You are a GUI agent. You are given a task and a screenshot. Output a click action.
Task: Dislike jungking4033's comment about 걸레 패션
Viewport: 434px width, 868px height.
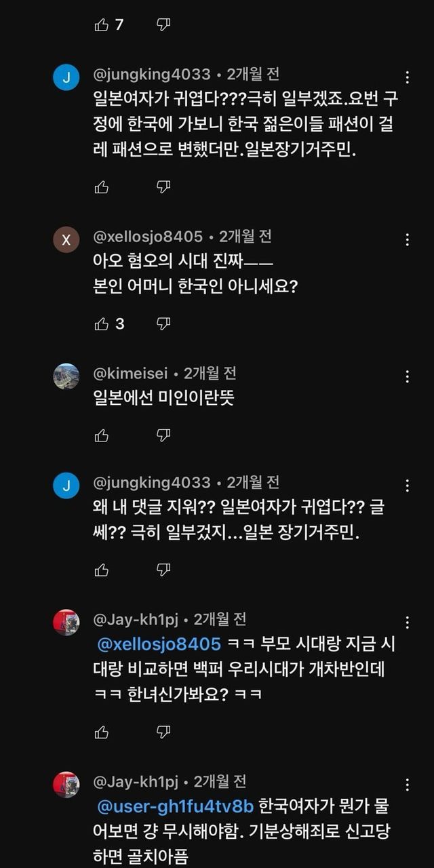pyautogui.click(x=163, y=187)
